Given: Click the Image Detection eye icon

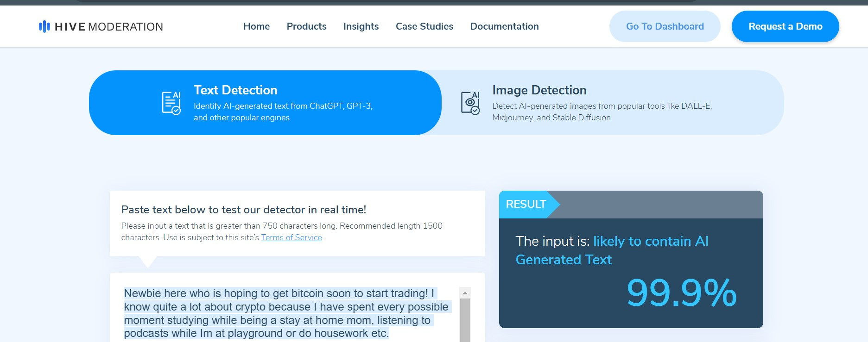Looking at the screenshot, I should pyautogui.click(x=470, y=103).
